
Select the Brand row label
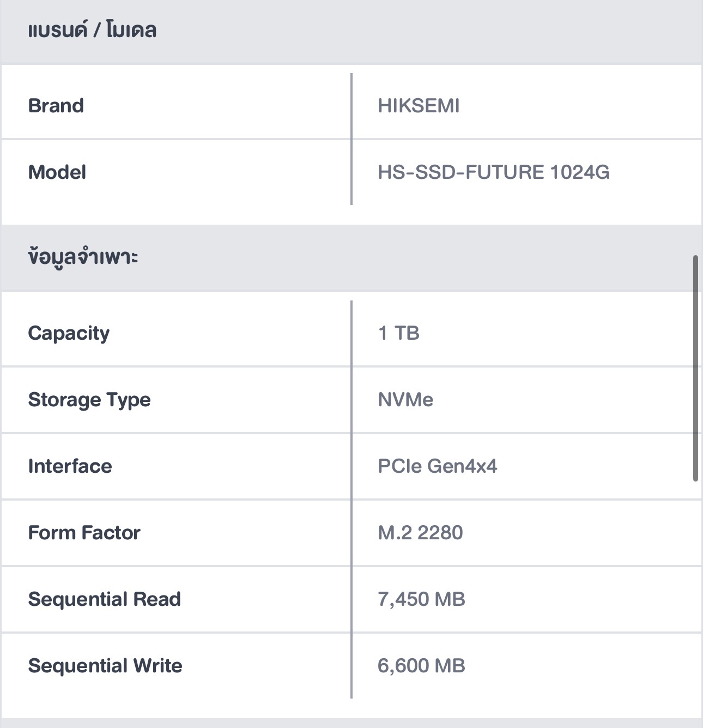[56, 105]
